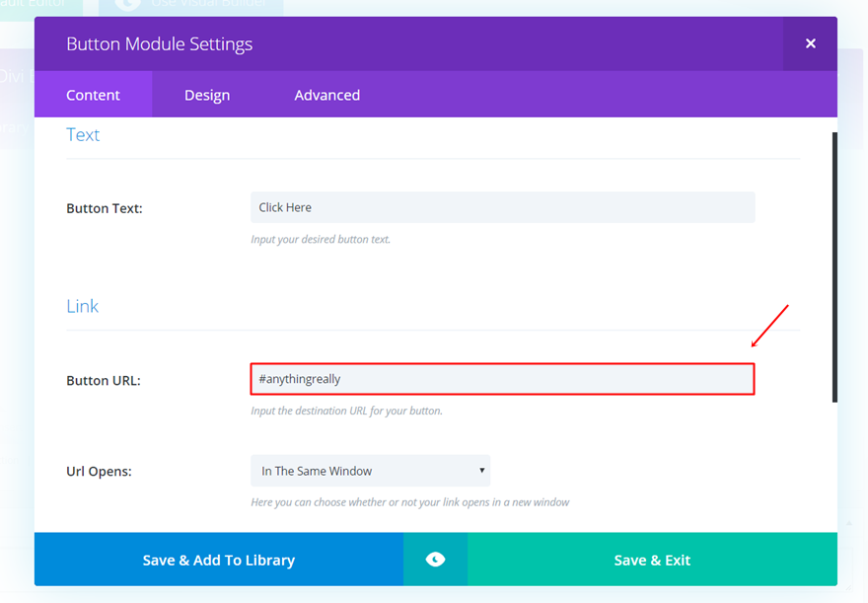Click the Divi icon beside Use Visual Builder
The image size is (868, 603).
click(x=127, y=5)
